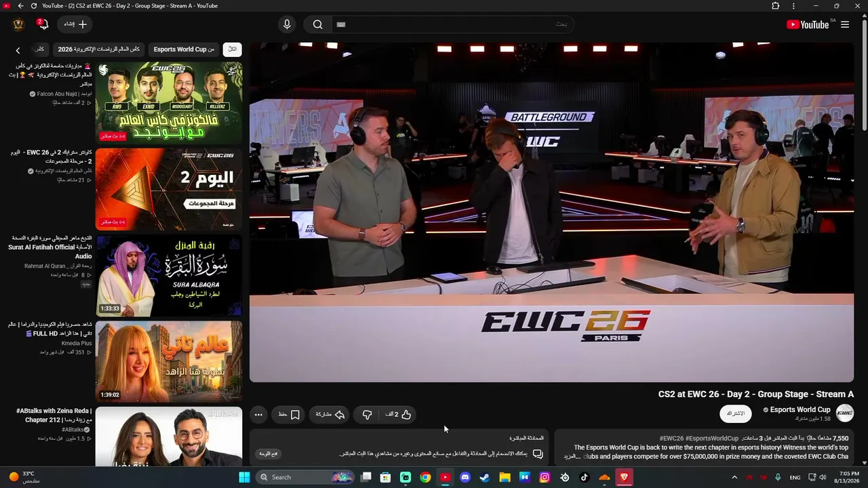The image size is (868, 488).
Task: Open the weather widget showing 33°C
Action: pos(24,477)
